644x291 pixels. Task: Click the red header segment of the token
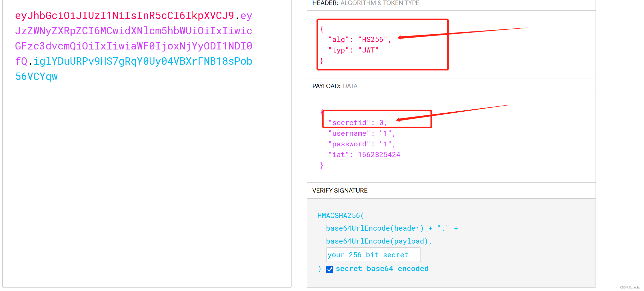coord(124,16)
